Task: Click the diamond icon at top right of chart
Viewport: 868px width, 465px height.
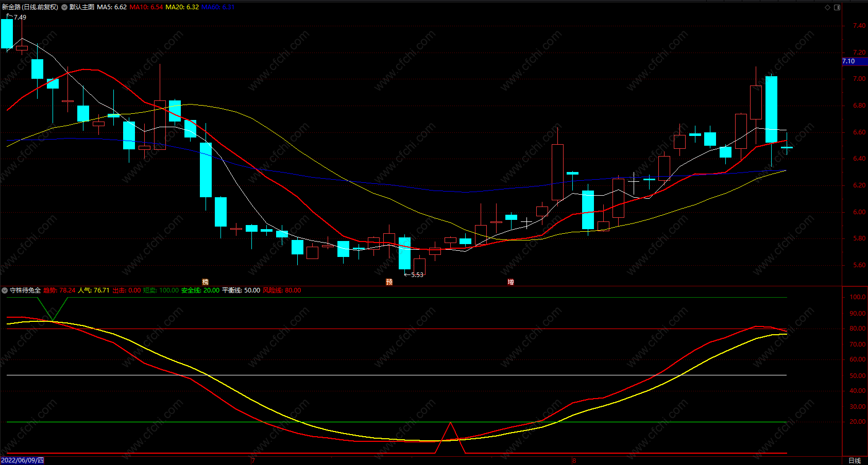Action: click(x=828, y=7)
